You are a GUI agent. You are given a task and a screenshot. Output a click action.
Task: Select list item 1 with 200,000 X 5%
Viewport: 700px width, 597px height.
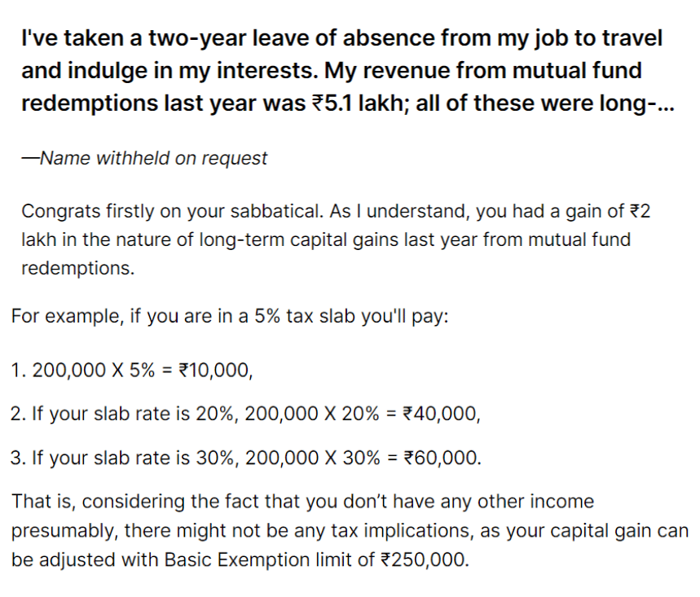(132, 371)
